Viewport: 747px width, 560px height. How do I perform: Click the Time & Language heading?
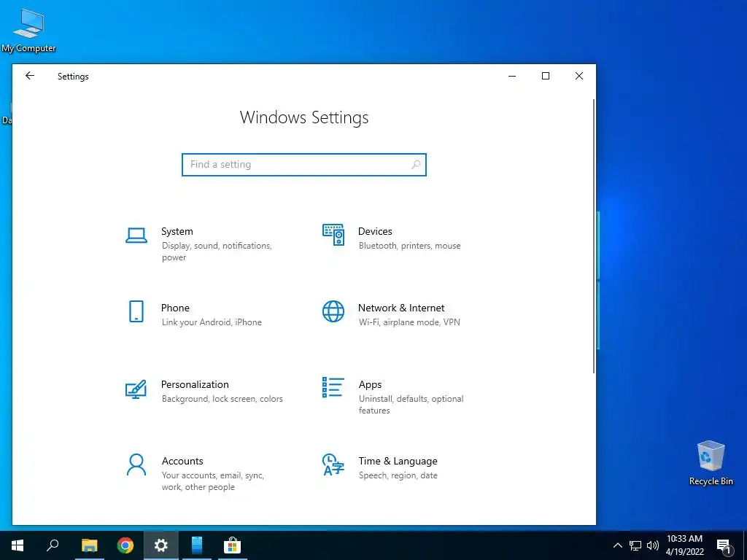click(398, 461)
